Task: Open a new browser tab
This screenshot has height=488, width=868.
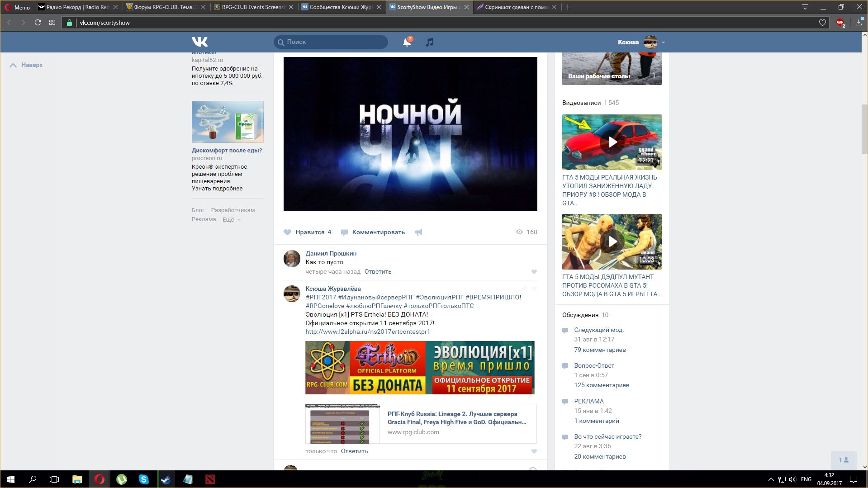Action: [x=568, y=7]
